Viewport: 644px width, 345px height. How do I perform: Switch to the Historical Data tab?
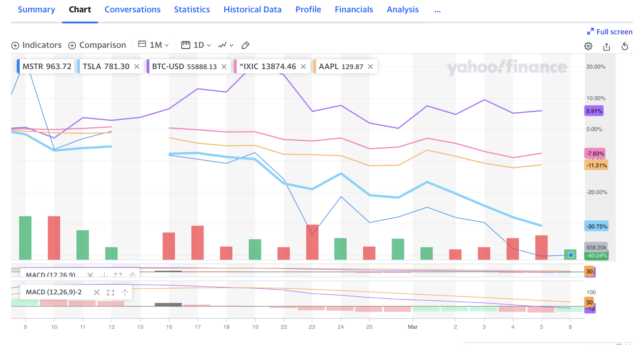coord(253,10)
